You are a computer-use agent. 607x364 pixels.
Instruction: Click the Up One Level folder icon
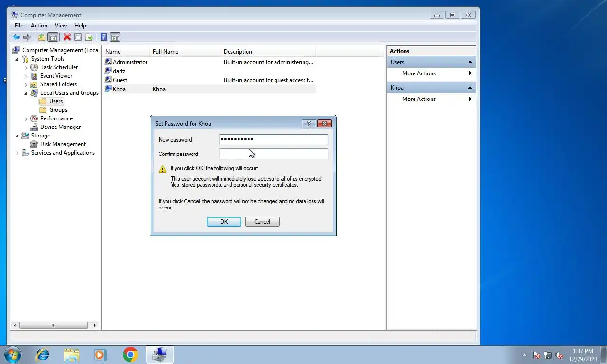42,37
